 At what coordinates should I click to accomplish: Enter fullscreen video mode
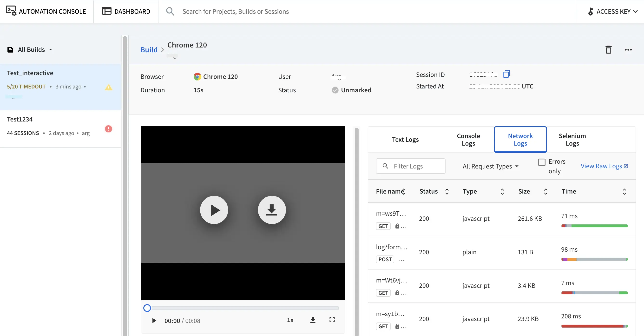(332, 320)
